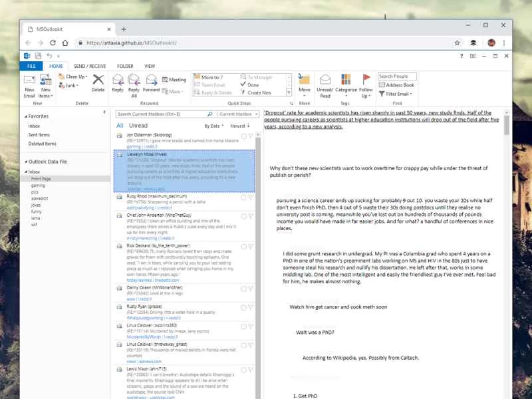Image resolution: width=532 pixels, height=399 pixels.
Task: Compose a New Email
Action: click(29, 82)
